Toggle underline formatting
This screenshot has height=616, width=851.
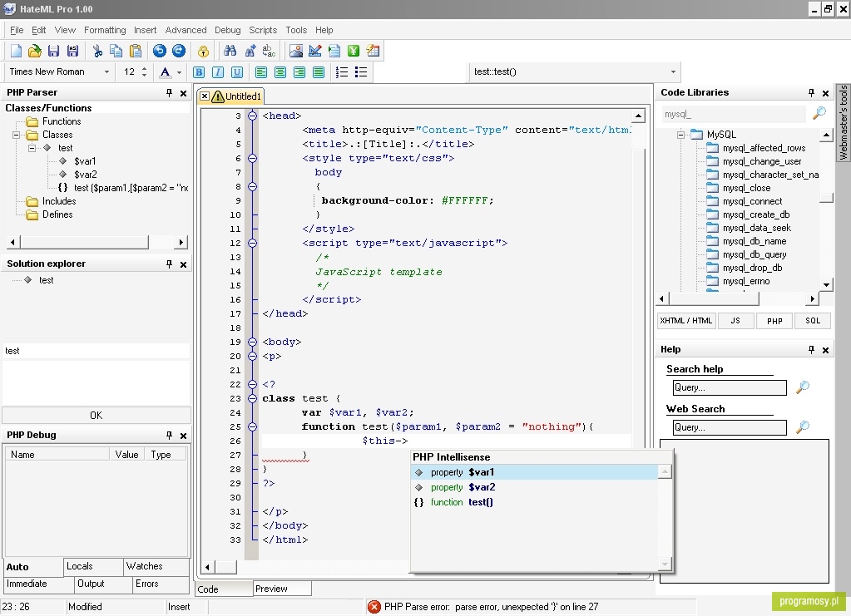pyautogui.click(x=236, y=72)
